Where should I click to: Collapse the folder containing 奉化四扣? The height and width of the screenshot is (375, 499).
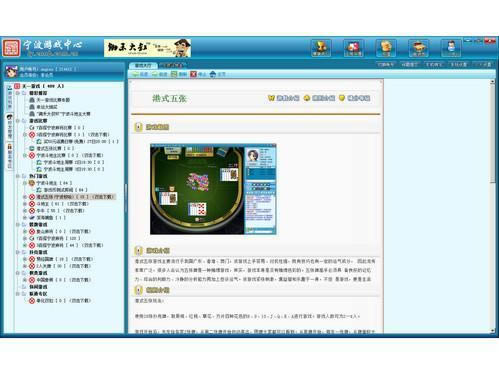[x=18, y=294]
